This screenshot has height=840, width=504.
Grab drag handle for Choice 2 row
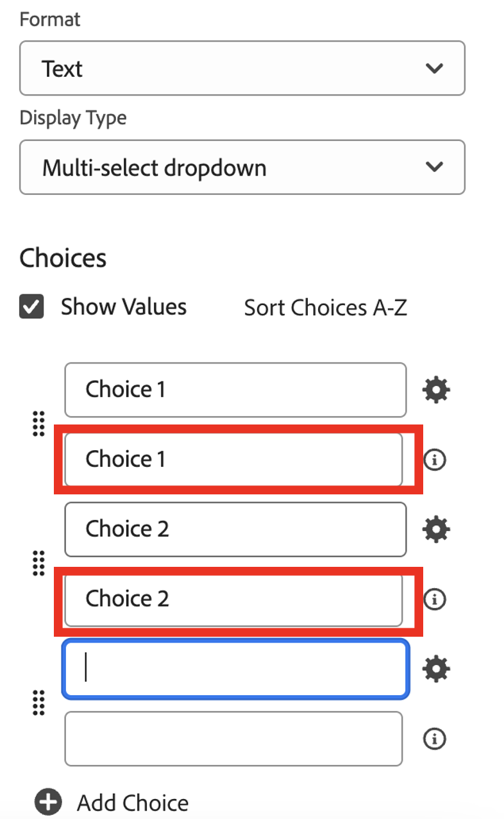click(x=38, y=564)
